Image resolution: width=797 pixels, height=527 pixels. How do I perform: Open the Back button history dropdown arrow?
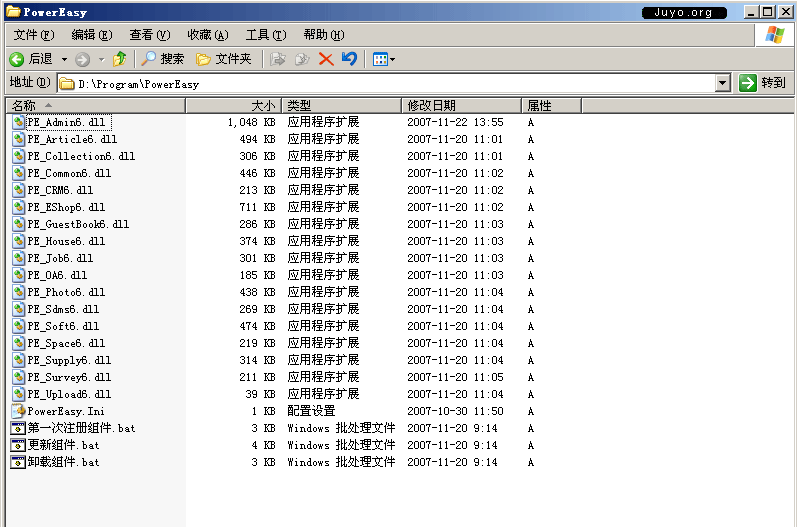(x=64, y=59)
